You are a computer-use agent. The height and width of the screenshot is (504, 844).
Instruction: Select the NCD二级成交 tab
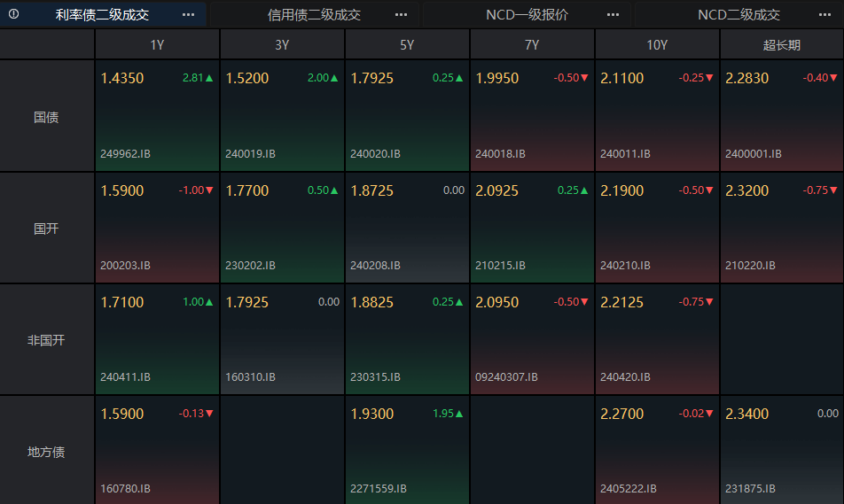point(739,14)
